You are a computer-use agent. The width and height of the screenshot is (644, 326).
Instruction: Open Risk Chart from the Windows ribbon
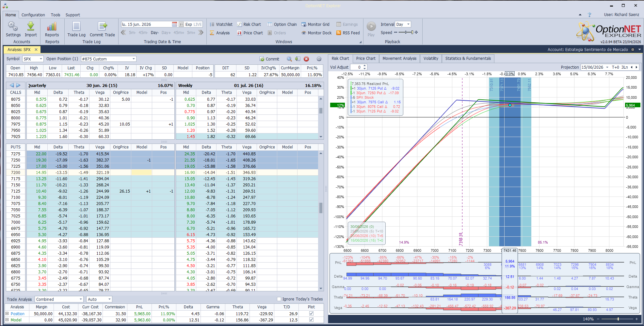(249, 24)
